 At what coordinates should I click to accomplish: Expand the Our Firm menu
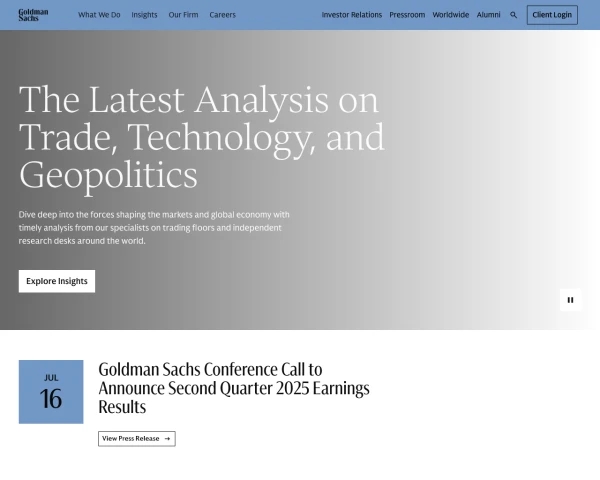[183, 15]
